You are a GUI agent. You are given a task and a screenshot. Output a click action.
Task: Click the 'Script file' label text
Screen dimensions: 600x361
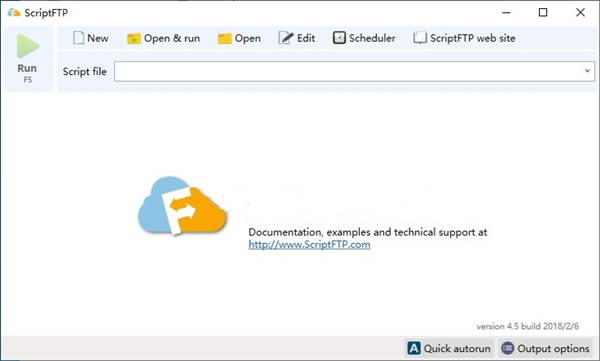(85, 72)
